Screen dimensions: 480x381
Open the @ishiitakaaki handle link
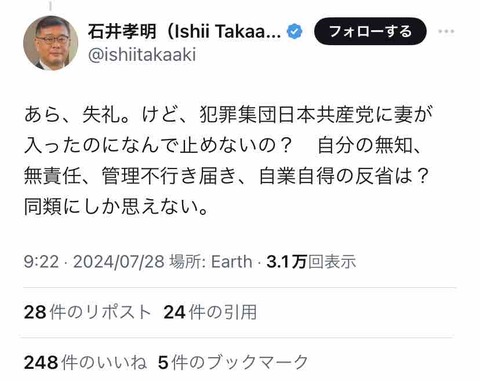(142, 55)
